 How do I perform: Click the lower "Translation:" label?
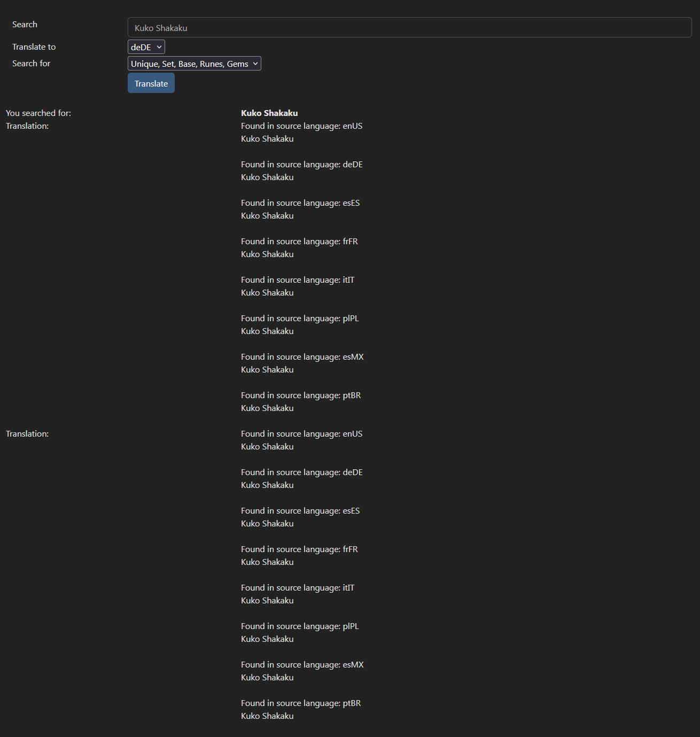click(x=27, y=434)
